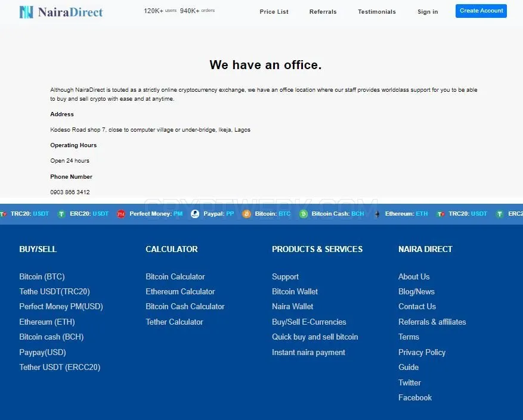Open Referrals & affiliates link
This screenshot has height=420, width=523.
(432, 322)
